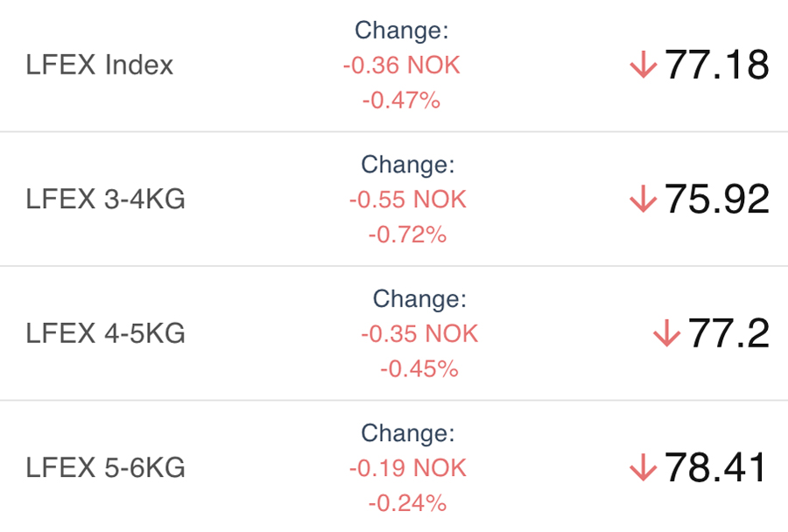Click the LFEX 3-4KG red down arrow
788x532 pixels.
click(643, 199)
